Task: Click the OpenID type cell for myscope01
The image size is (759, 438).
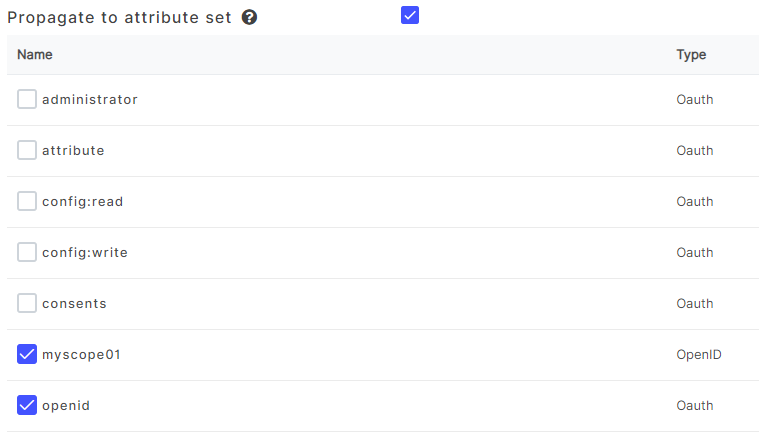Action: 699,355
